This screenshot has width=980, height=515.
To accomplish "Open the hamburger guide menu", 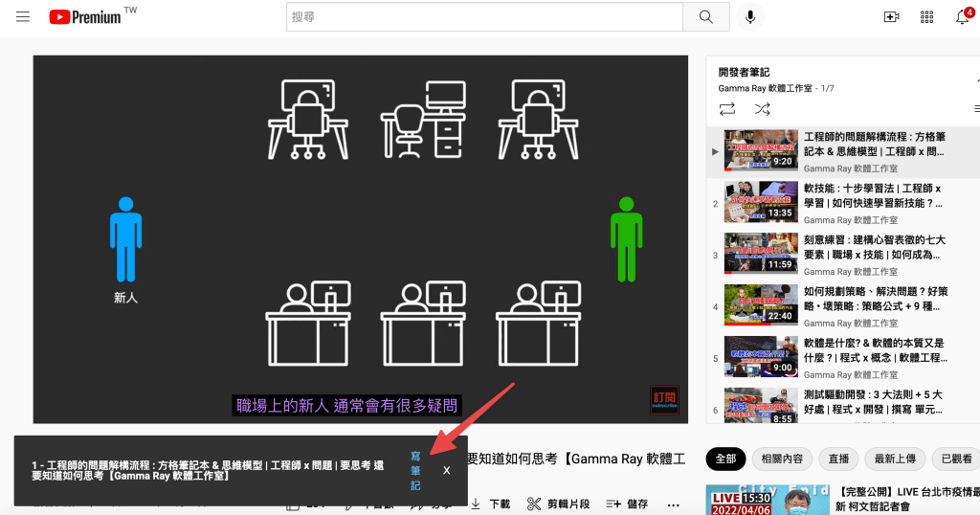I will [x=23, y=17].
